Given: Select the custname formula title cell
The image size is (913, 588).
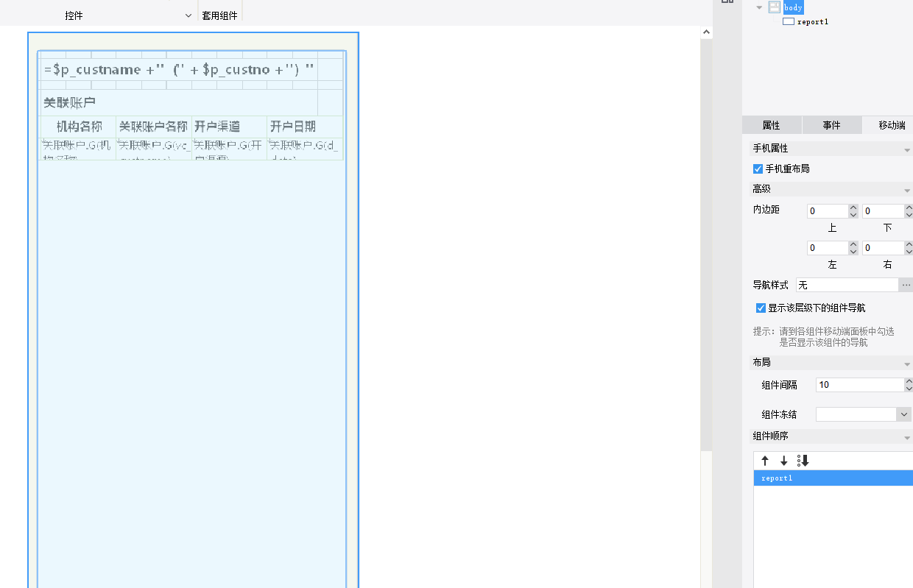Looking at the screenshot, I should (179, 70).
